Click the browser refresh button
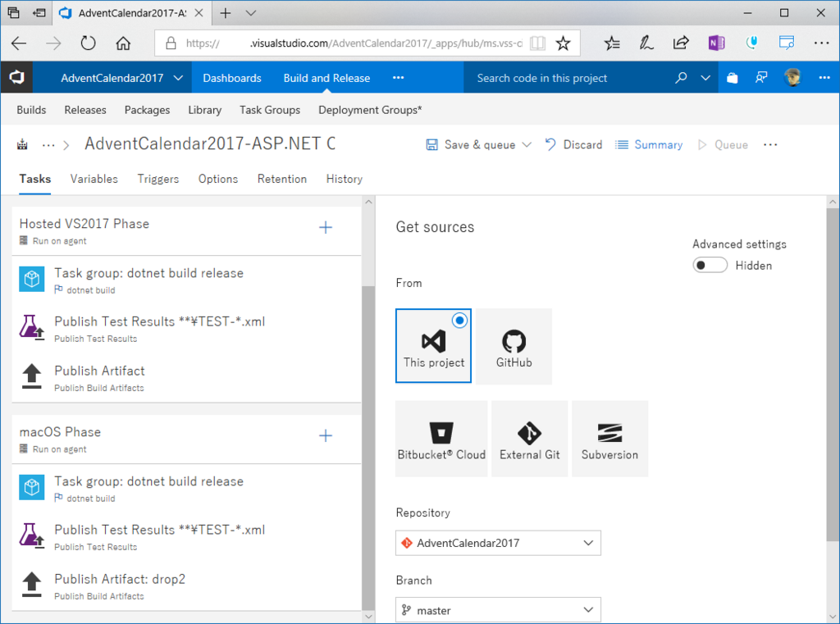The height and width of the screenshot is (624, 840). 89,43
